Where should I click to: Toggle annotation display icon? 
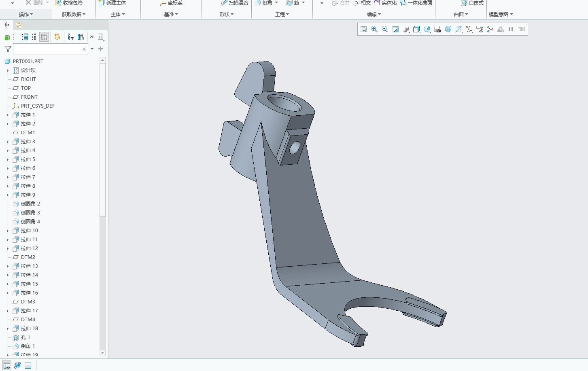[x=480, y=29]
